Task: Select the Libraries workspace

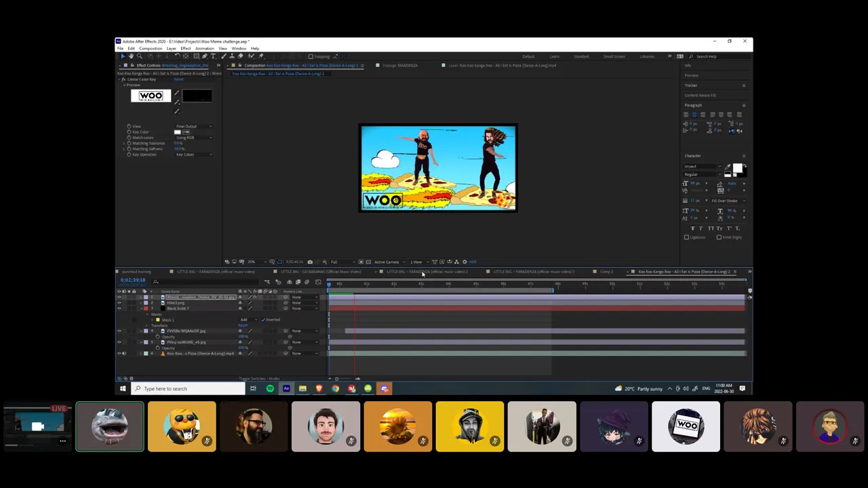Action: click(647, 56)
